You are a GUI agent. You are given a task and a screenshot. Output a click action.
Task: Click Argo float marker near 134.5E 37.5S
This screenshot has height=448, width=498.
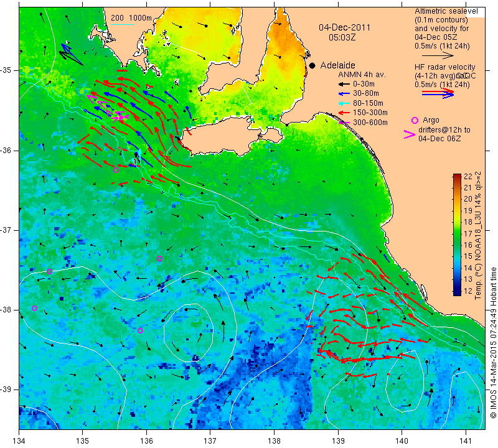click(x=50, y=271)
